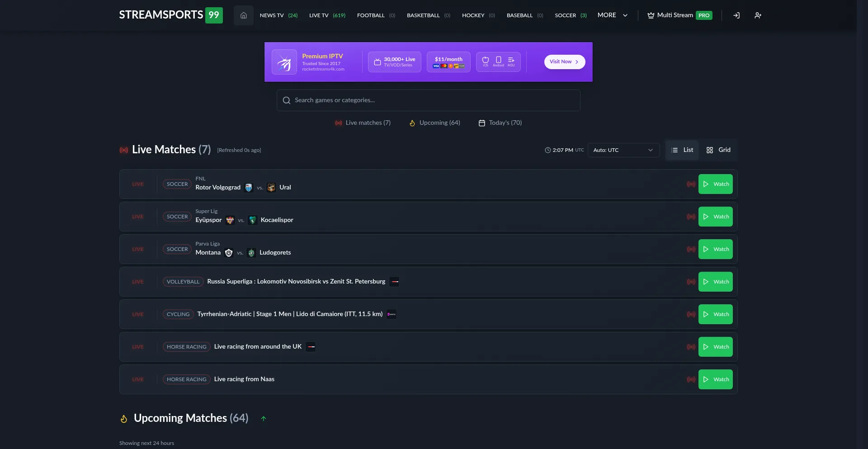The height and width of the screenshot is (449, 868).
Task: Click 'Showing next 24 hours' text
Action: click(x=146, y=443)
